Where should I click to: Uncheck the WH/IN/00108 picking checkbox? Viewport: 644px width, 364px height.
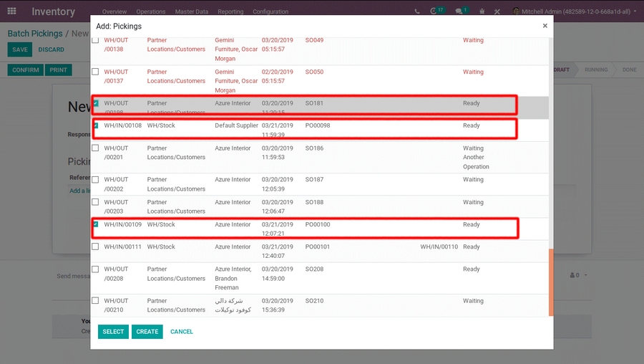tap(95, 125)
